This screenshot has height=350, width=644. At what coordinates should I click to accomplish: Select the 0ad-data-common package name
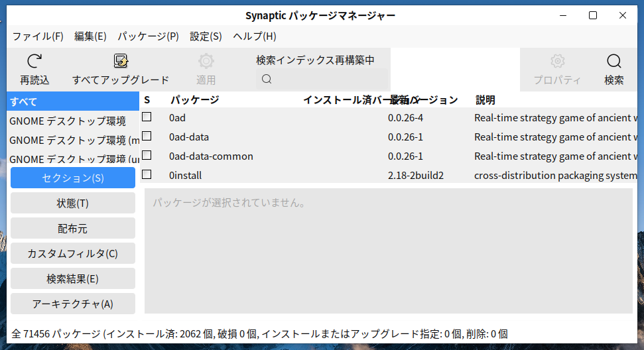[211, 156]
